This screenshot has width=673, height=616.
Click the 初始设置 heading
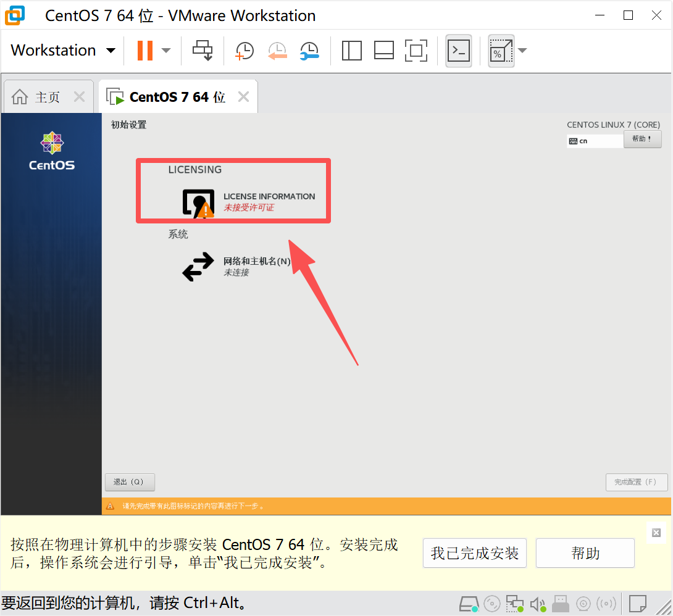[129, 125]
